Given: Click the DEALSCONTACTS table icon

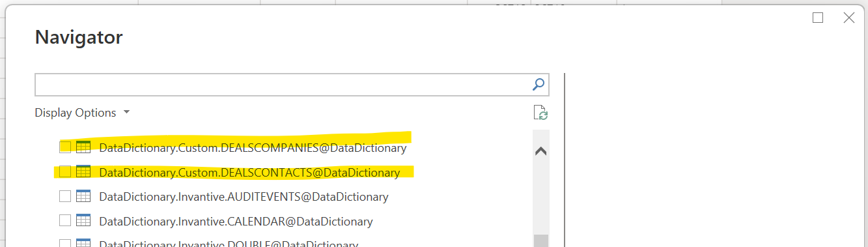Looking at the screenshot, I should pos(83,172).
